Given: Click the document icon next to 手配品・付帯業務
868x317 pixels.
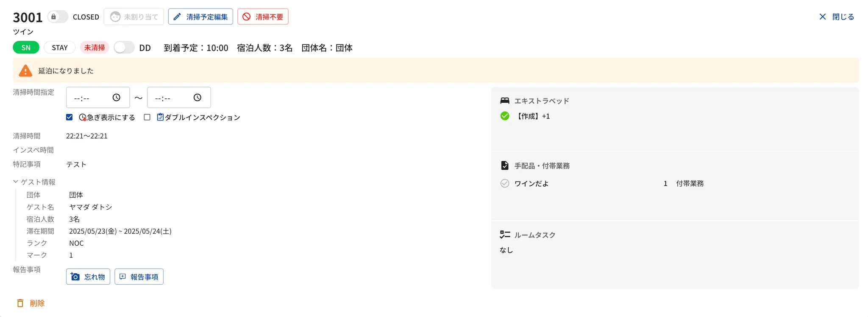Looking at the screenshot, I should (x=504, y=166).
